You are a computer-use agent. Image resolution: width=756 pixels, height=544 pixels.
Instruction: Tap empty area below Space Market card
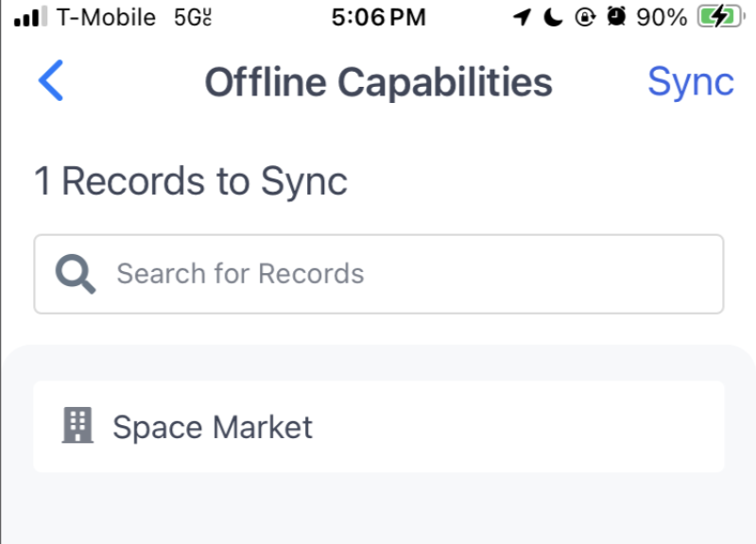(x=379, y=508)
